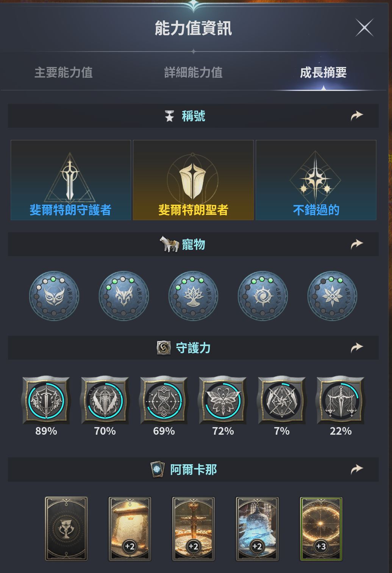Select the 斐爾特朗守護者 title
The image size is (392, 573).
point(71,180)
